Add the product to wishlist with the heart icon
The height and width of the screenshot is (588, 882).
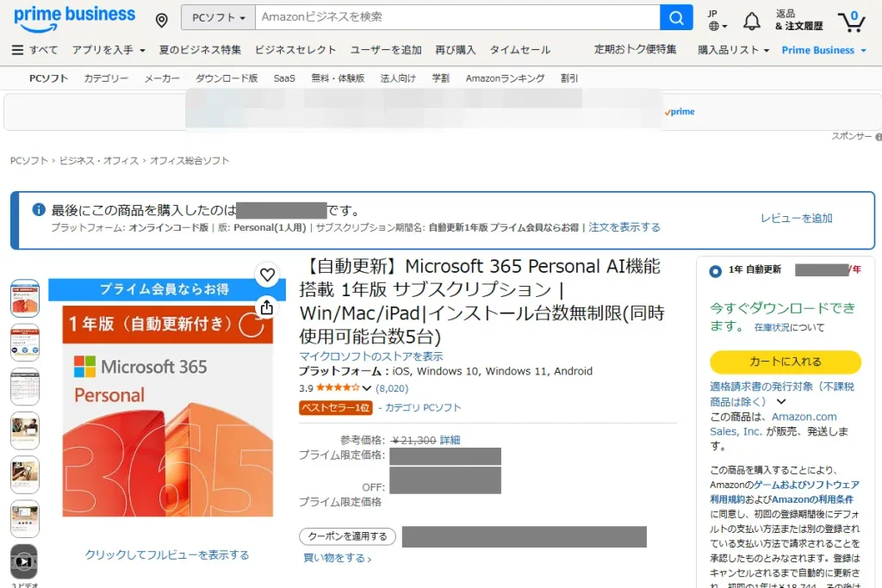coord(267,275)
